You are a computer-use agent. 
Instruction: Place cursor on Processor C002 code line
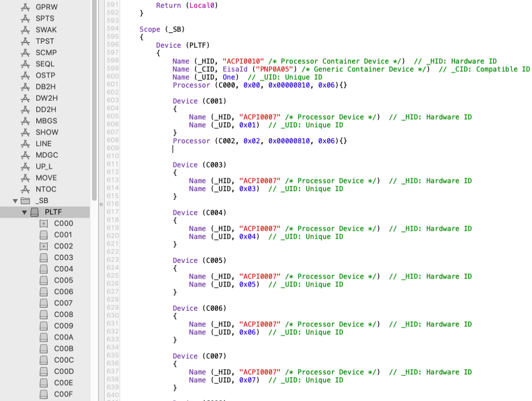[x=260, y=141]
